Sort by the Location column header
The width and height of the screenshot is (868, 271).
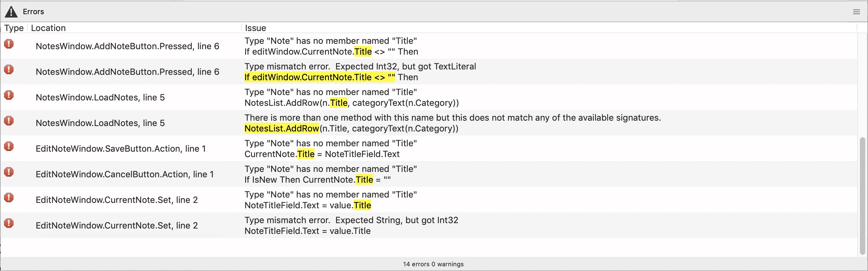click(48, 28)
